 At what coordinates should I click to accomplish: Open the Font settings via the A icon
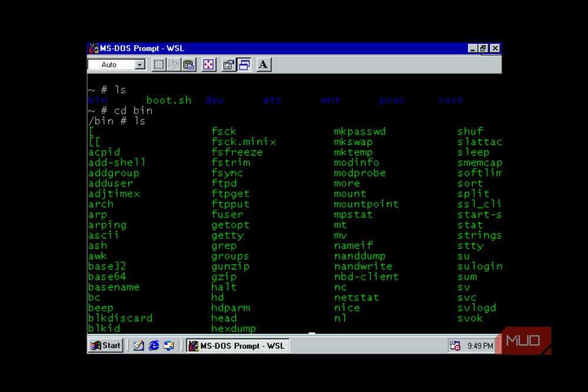point(262,65)
